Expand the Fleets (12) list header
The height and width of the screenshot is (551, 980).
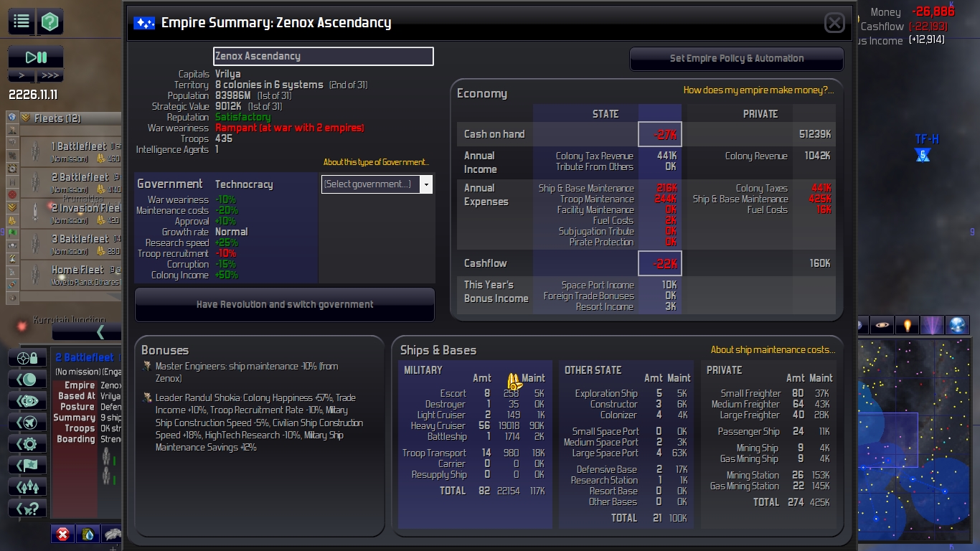(x=70, y=118)
